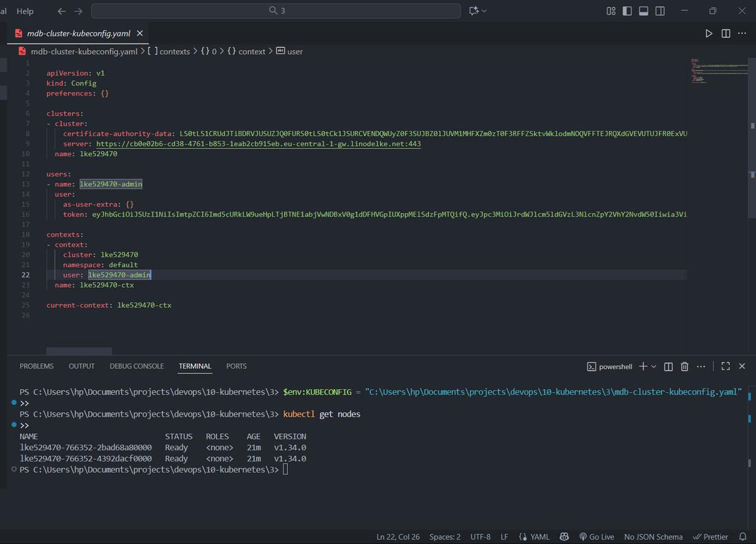The height and width of the screenshot is (544, 756).
Task: Split the terminal pane
Action: [668, 366]
